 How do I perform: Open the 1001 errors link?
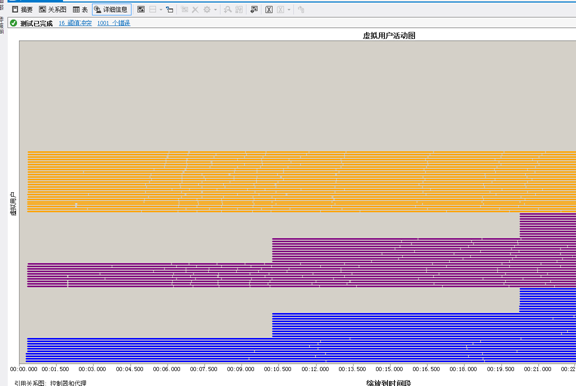point(114,23)
